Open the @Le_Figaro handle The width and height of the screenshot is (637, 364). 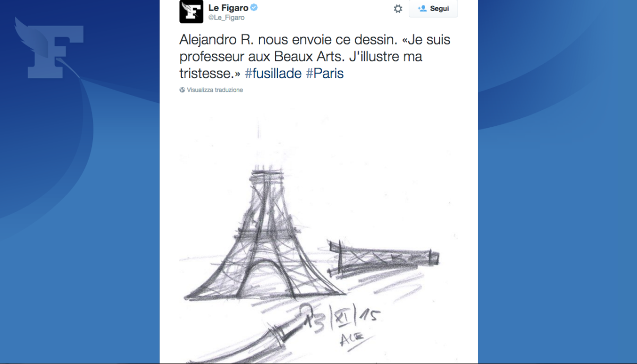tap(226, 18)
